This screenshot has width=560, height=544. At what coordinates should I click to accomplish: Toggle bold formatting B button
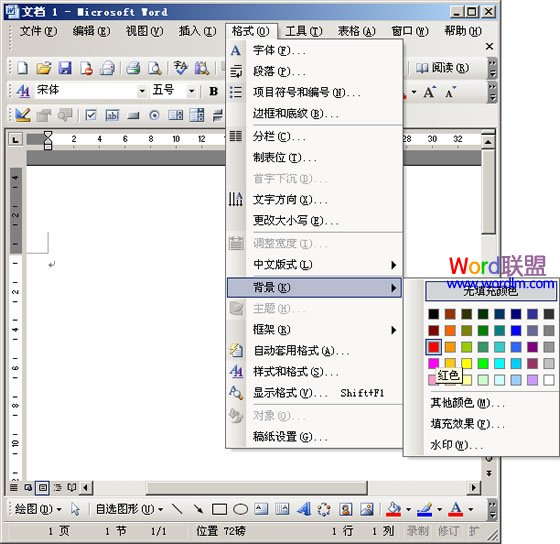(214, 91)
